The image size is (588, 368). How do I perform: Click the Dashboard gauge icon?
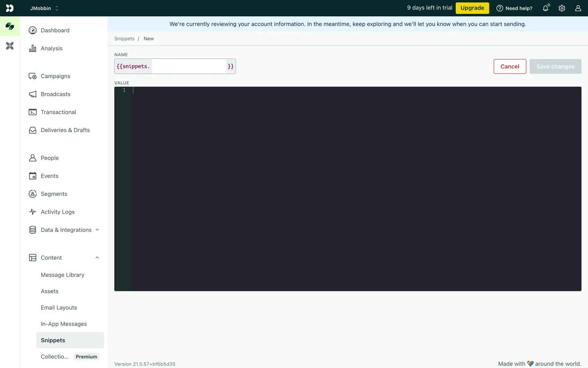(32, 30)
